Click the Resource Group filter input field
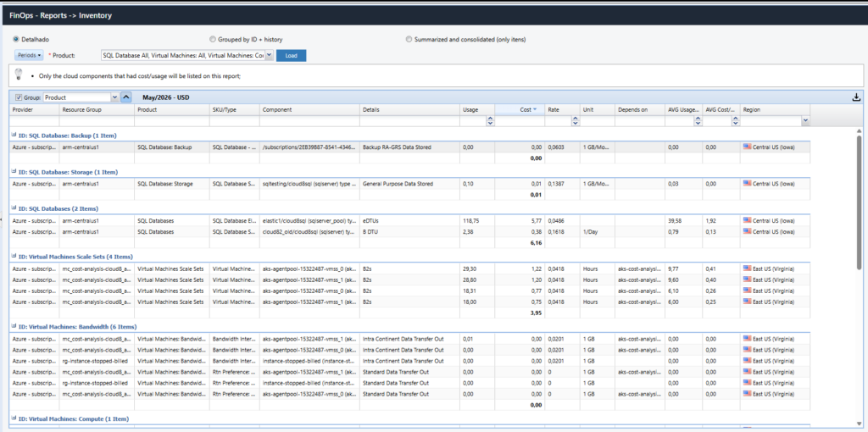868x432 pixels. click(x=97, y=120)
